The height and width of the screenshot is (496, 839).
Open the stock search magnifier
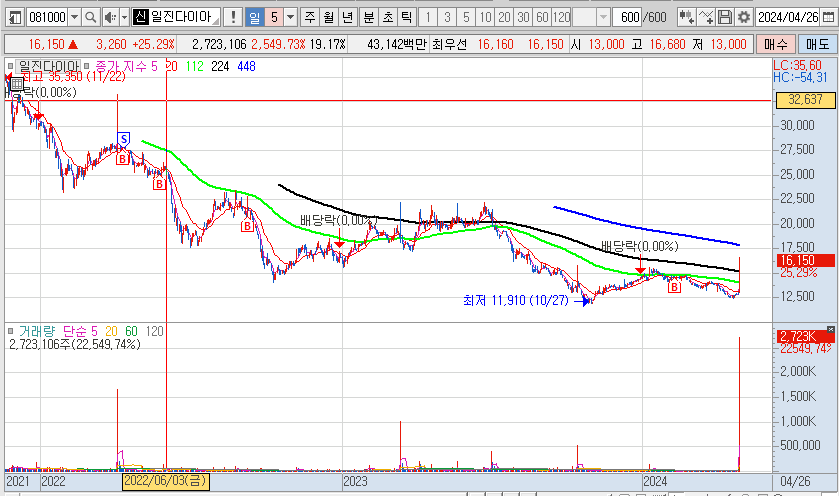[90, 18]
